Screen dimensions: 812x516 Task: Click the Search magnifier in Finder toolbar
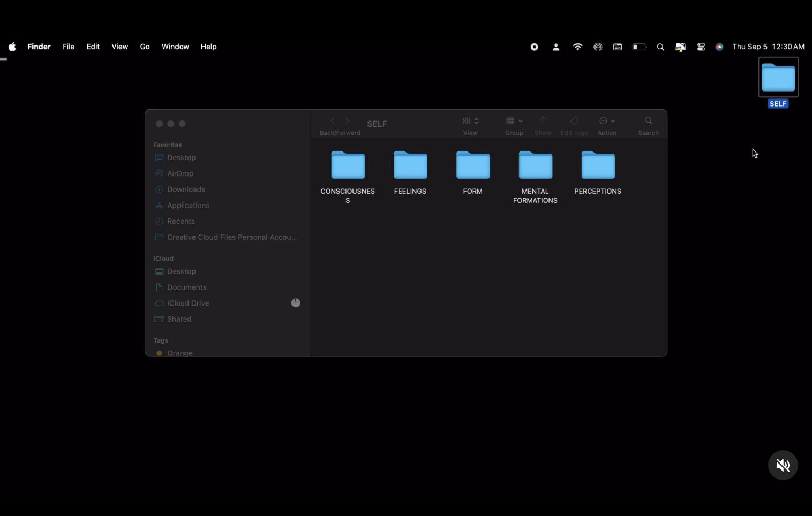pos(649,120)
